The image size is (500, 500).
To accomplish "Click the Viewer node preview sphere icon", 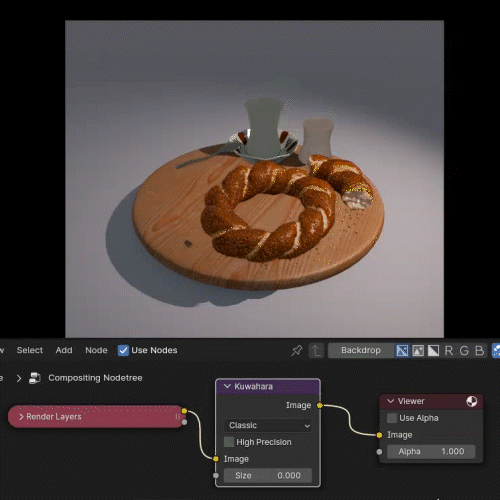I will coord(471,401).
